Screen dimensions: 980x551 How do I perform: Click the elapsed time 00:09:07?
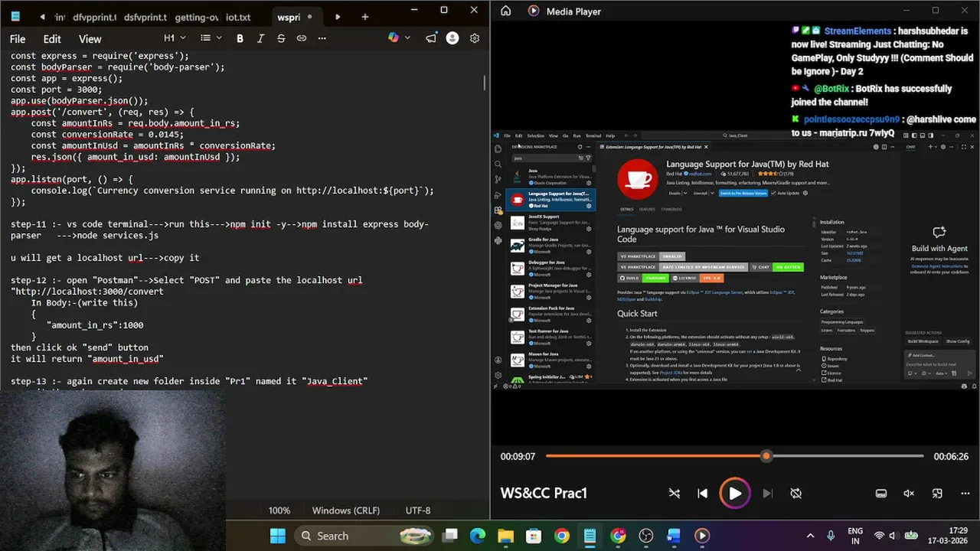point(518,456)
